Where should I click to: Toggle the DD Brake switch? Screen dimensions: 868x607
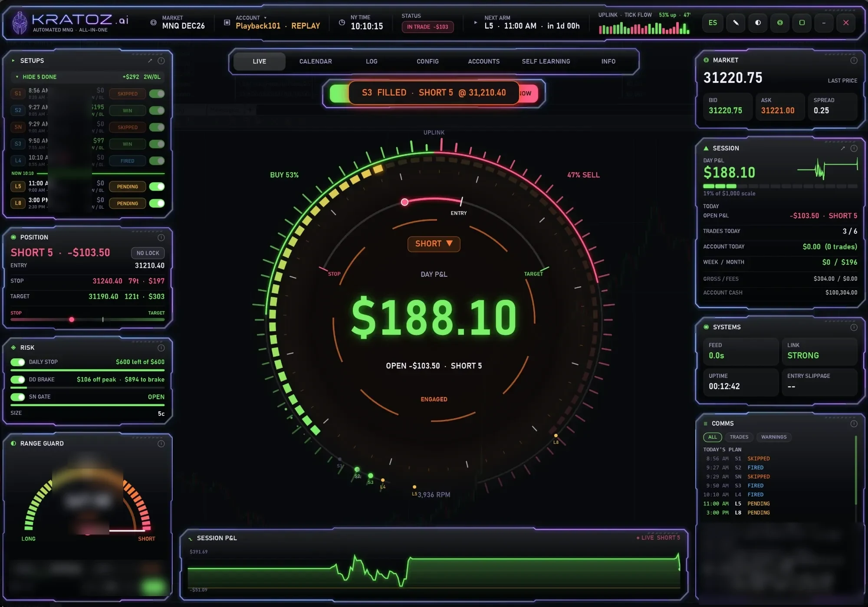[x=18, y=380]
